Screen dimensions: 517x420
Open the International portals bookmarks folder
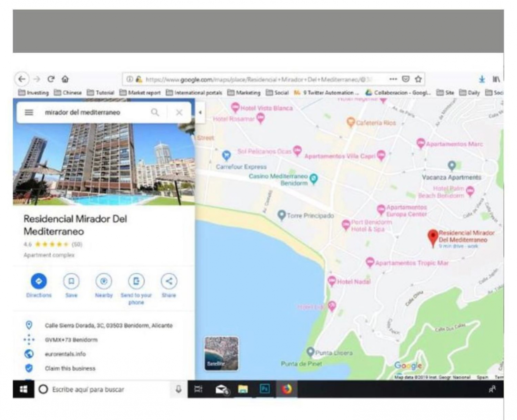pos(194,93)
